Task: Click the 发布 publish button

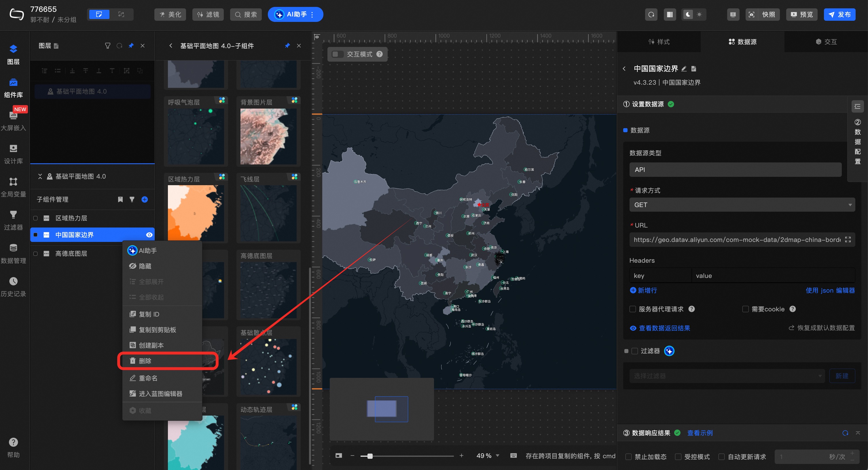Action: click(x=839, y=14)
